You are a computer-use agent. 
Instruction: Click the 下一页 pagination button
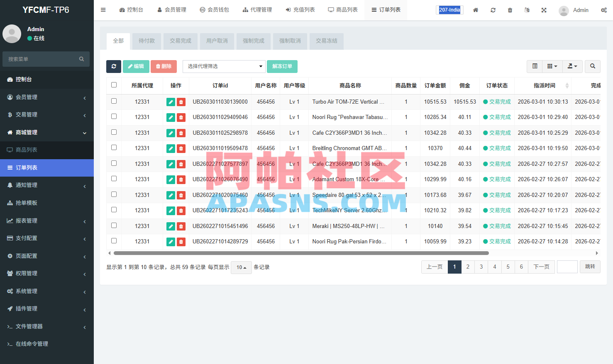542,267
